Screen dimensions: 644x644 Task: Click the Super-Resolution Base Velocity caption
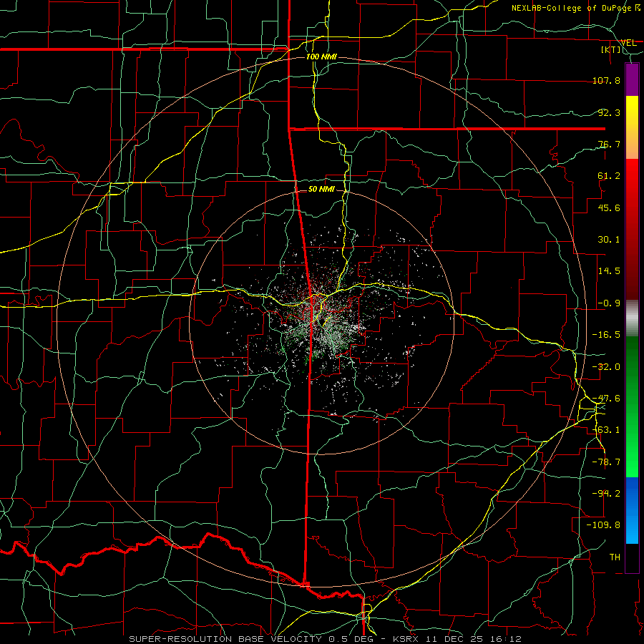325,639
